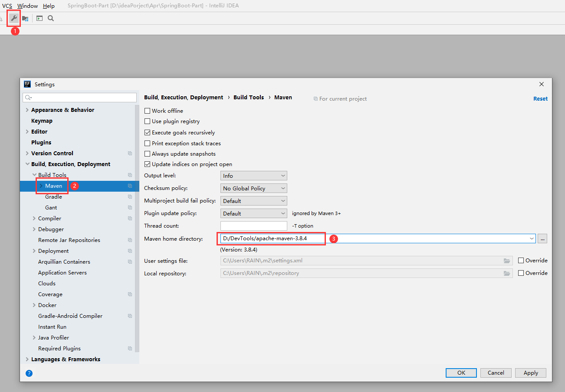Expand the Editor section
The width and height of the screenshot is (565, 392).
click(27, 131)
